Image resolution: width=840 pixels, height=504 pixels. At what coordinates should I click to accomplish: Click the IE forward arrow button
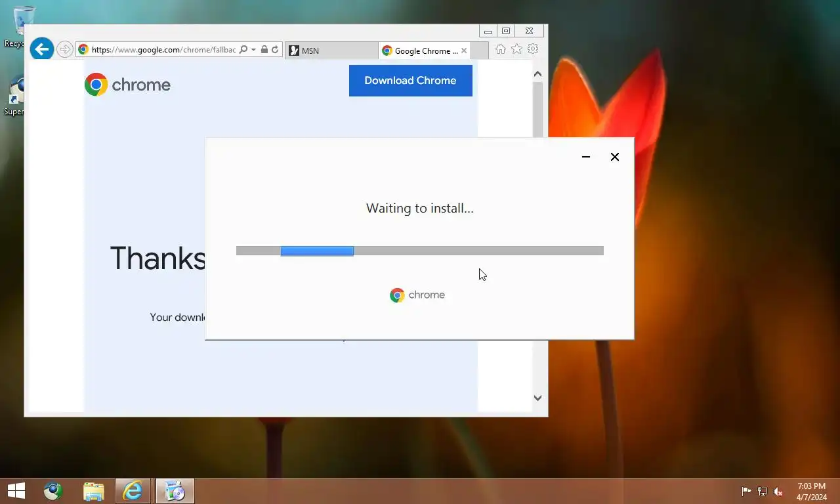tap(64, 49)
